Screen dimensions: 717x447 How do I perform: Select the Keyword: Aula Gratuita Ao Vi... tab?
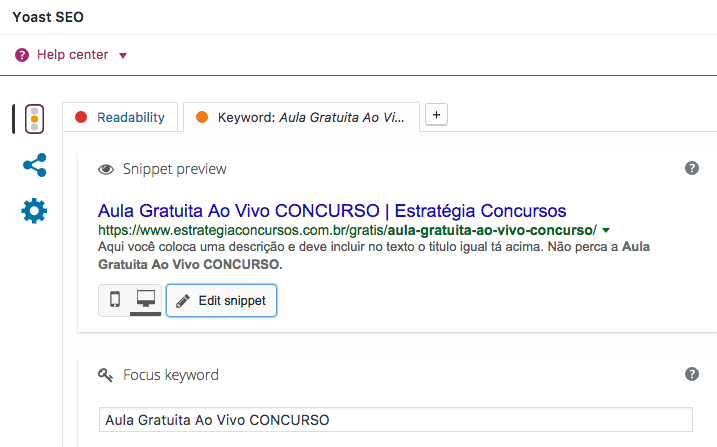(x=301, y=117)
